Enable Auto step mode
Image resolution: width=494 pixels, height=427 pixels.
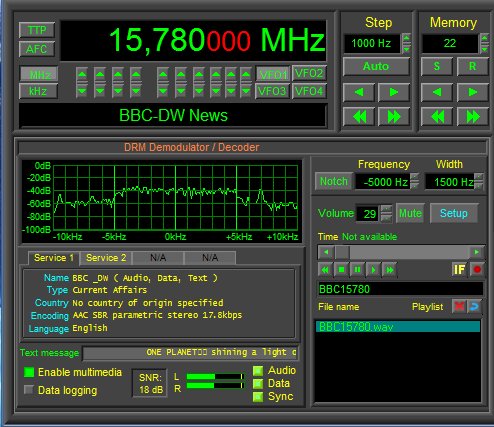pyautogui.click(x=376, y=66)
